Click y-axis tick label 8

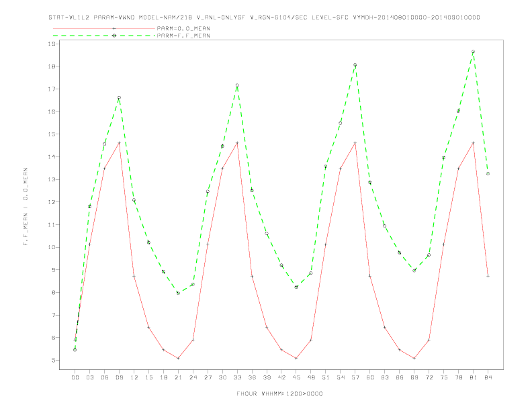[x=53, y=292]
